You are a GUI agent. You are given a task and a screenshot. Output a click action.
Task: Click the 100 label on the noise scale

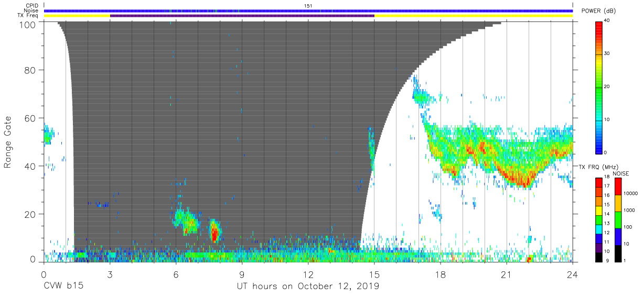click(x=628, y=227)
